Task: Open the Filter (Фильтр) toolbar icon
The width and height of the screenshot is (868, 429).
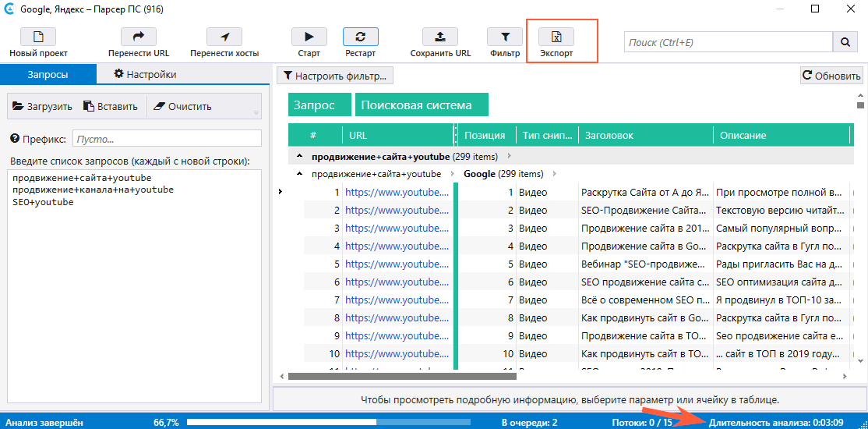Action: pyautogui.click(x=505, y=37)
